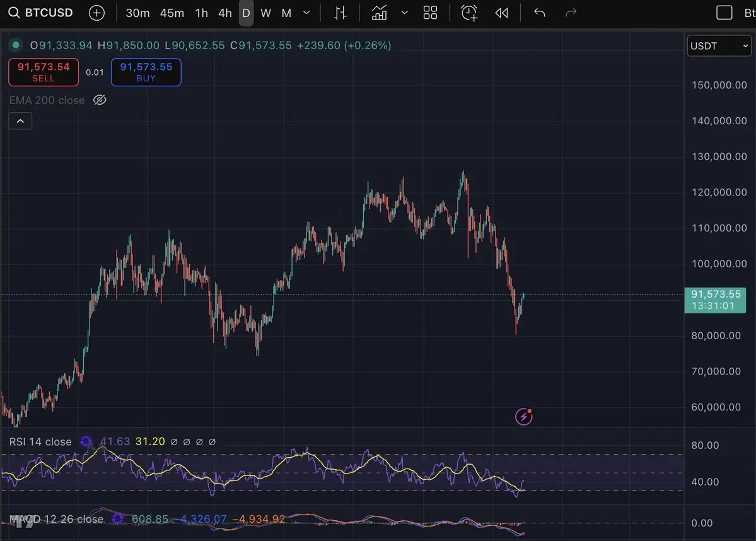This screenshot has width=756, height=541.
Task: Click the MACD 0.00 scale label
Action: pos(702,523)
